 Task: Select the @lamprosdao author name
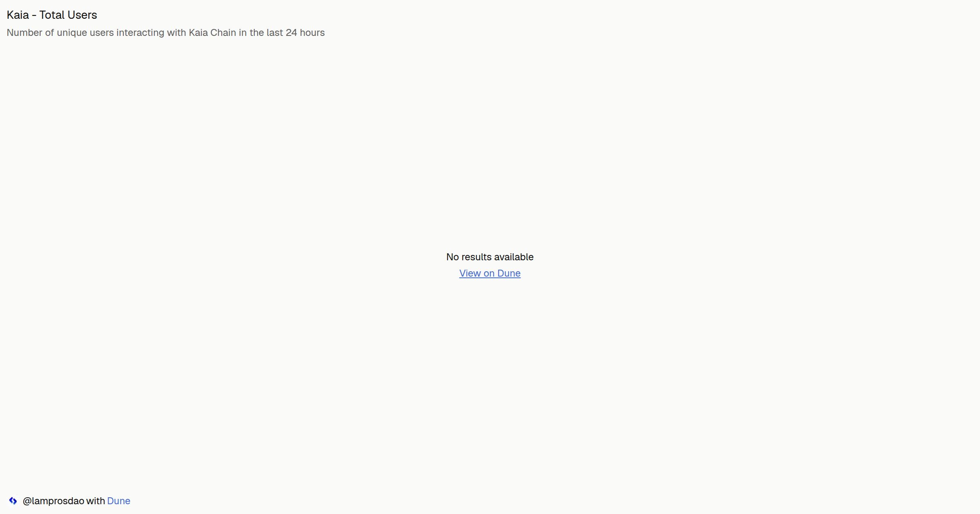pyautogui.click(x=53, y=501)
